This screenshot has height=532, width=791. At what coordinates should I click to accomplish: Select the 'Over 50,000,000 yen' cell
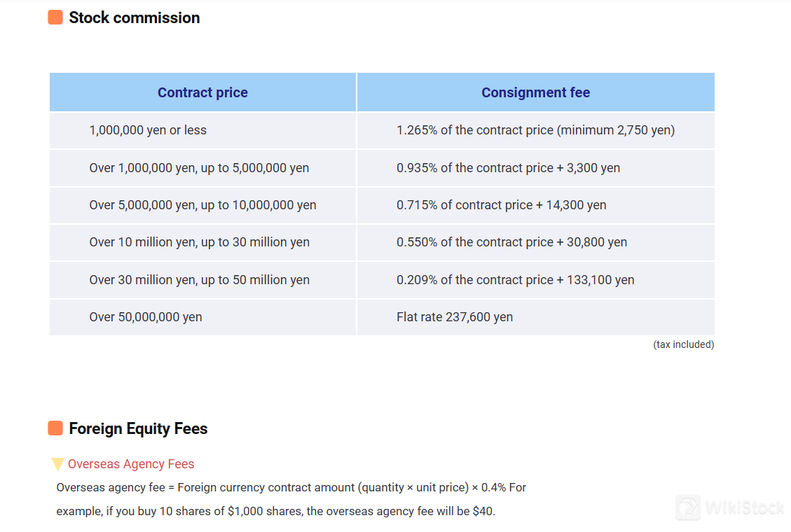pyautogui.click(x=202, y=317)
